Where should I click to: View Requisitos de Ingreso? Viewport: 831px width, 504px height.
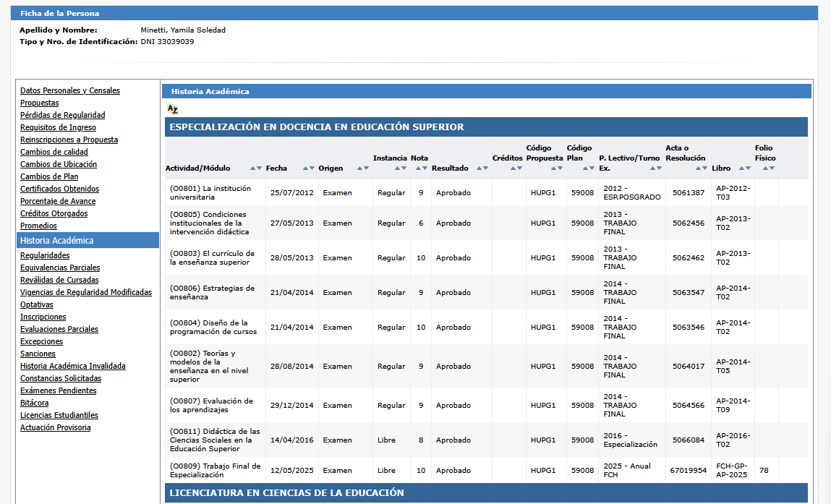click(x=58, y=127)
